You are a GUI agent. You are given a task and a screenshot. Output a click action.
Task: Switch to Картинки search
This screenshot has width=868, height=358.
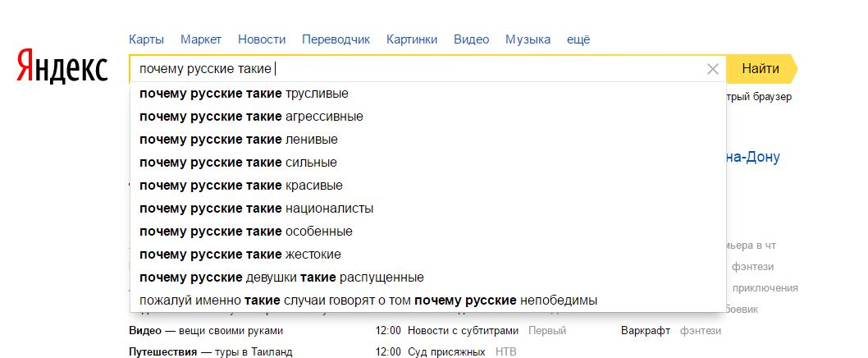click(412, 39)
